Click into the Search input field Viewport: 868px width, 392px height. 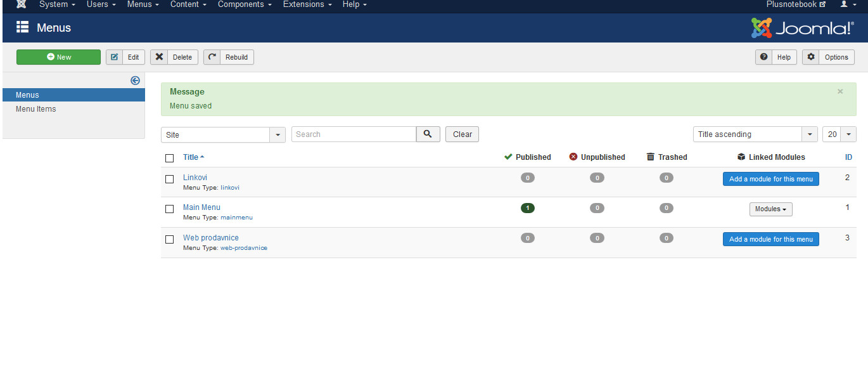pos(354,134)
